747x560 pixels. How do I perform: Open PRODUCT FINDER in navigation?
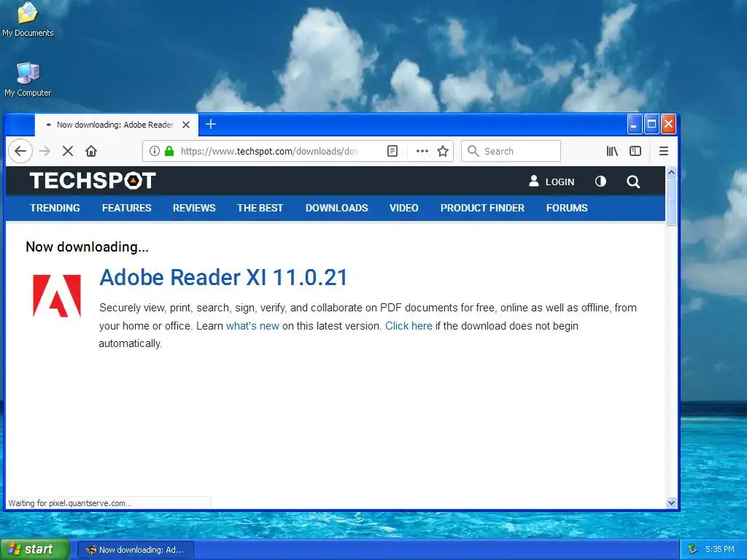click(482, 208)
